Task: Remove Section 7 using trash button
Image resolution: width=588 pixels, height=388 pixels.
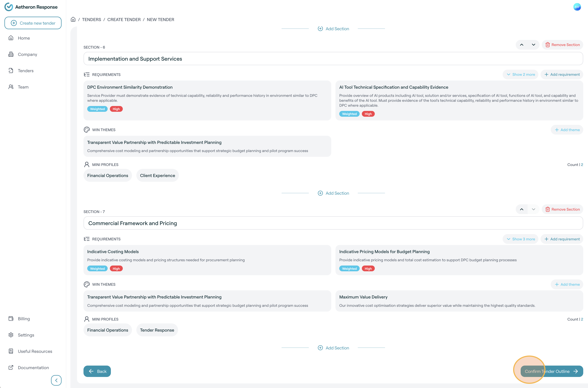Action: click(x=562, y=209)
